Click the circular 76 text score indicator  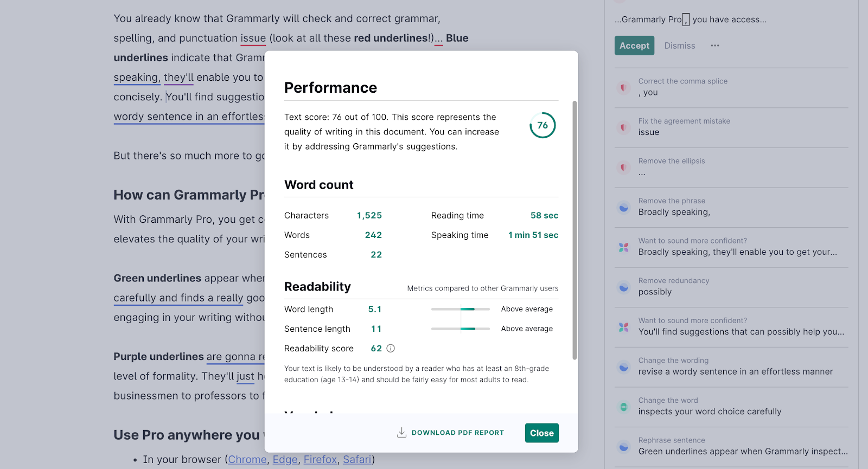click(x=542, y=125)
